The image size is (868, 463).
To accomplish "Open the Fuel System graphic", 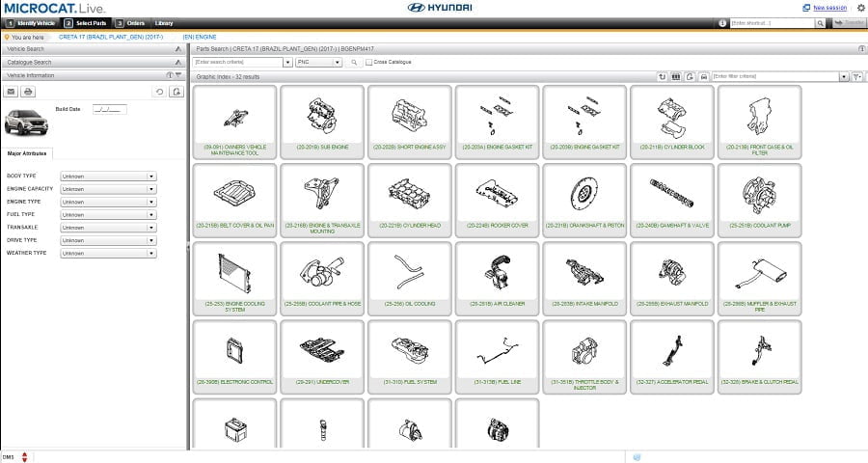I will tap(410, 357).
